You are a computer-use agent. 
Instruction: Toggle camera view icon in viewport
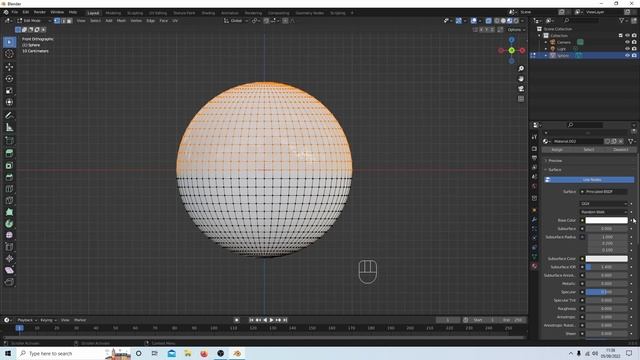[x=521, y=89]
